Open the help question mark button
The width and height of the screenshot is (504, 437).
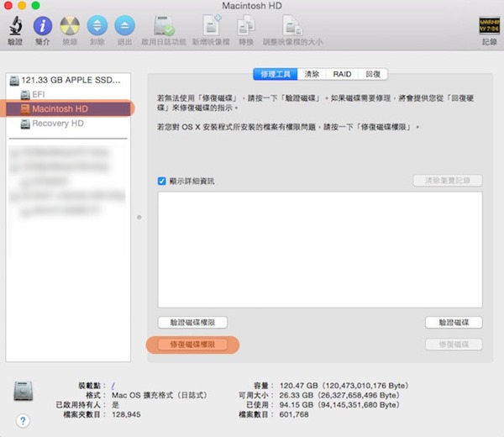[23, 420]
